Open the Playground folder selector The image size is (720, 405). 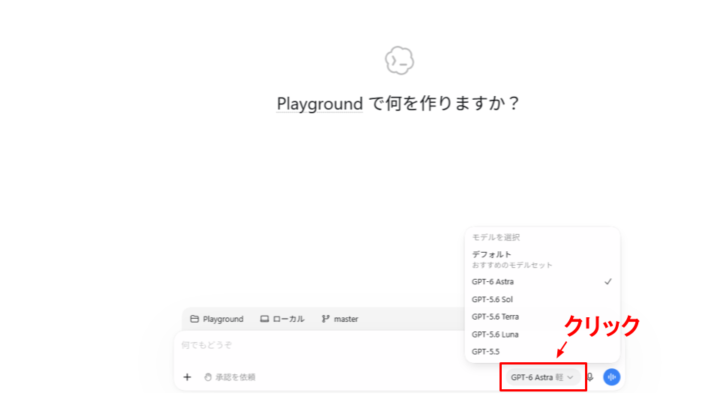coord(217,319)
